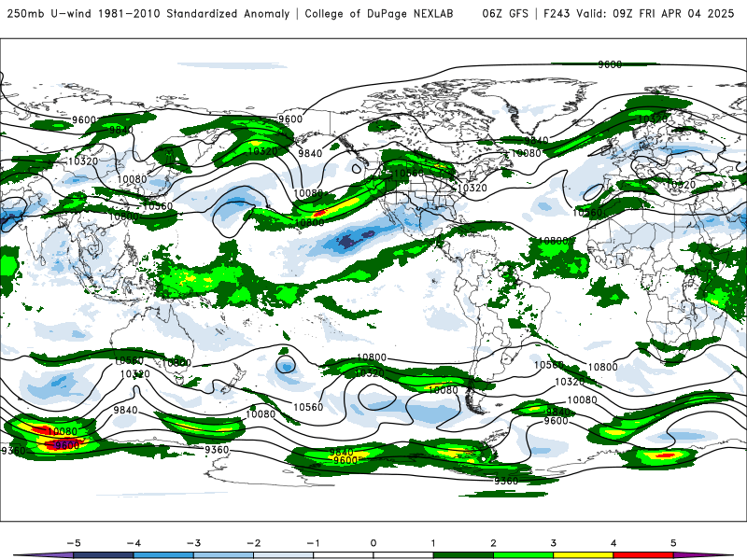The image size is (747, 560).
Task: Click the '-5' color bar label
Action: coord(74,543)
